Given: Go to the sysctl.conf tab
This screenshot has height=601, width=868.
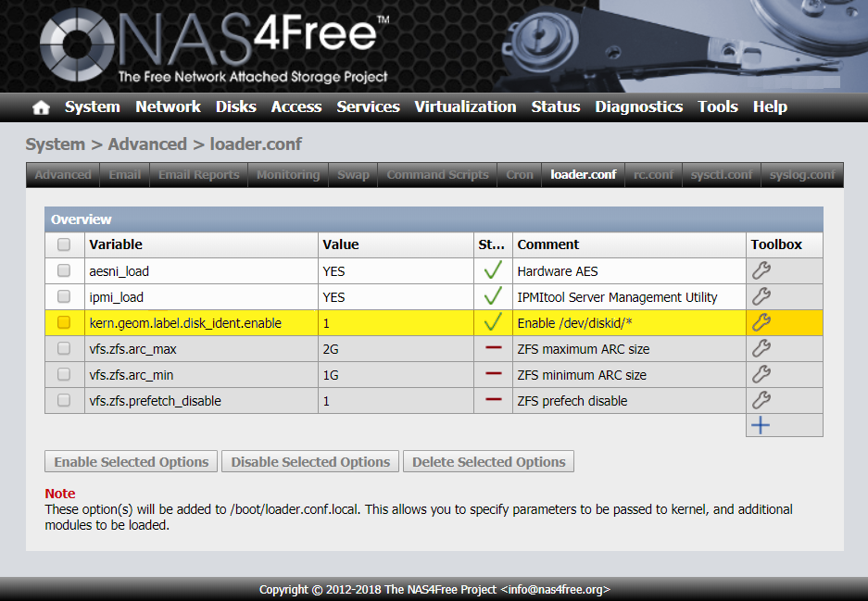Looking at the screenshot, I should tap(721, 175).
